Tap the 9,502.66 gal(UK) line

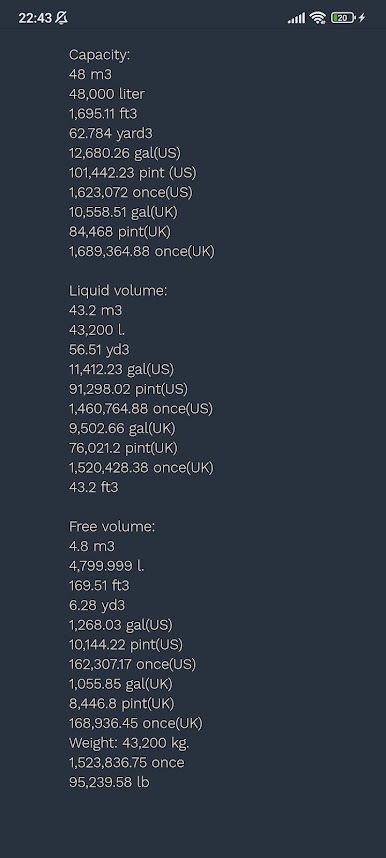click(122, 428)
